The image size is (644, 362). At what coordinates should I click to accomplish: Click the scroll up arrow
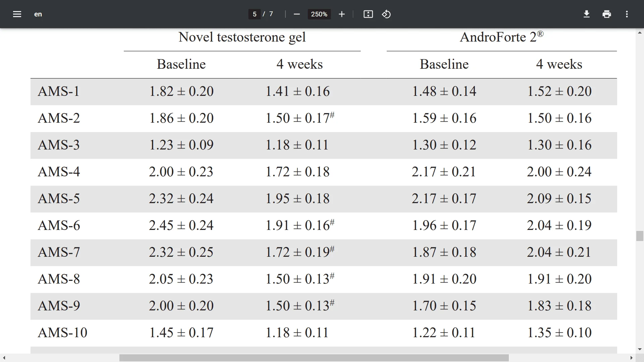[640, 33]
